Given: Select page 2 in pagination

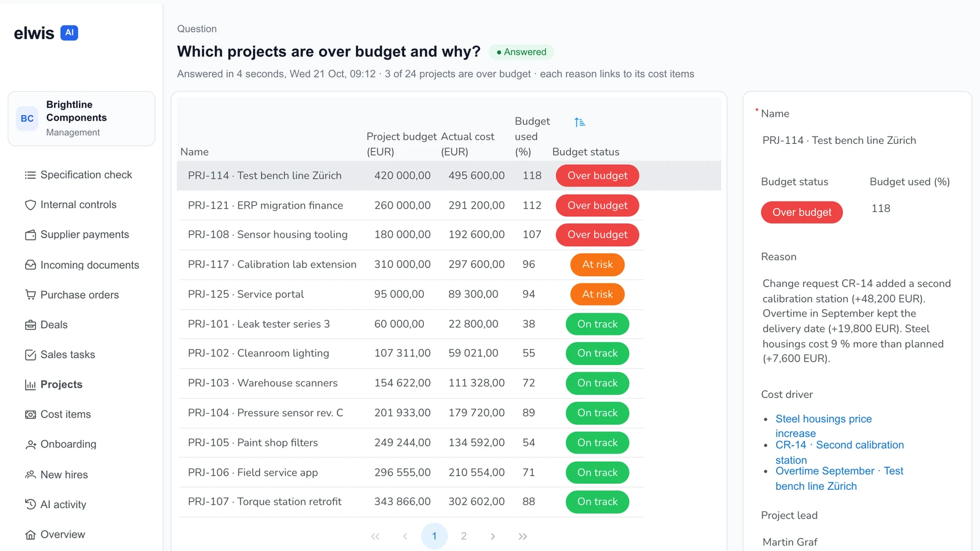Looking at the screenshot, I should tap(464, 536).
